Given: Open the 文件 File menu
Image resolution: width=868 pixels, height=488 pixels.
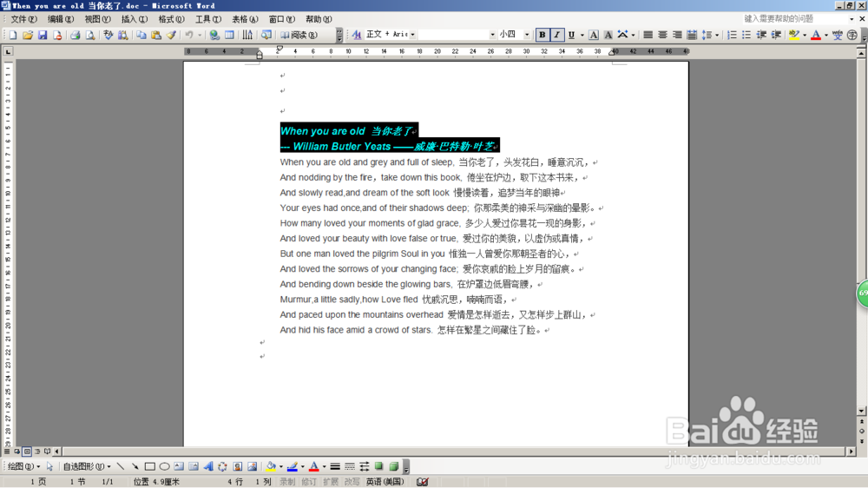Looking at the screenshot, I should click(24, 19).
